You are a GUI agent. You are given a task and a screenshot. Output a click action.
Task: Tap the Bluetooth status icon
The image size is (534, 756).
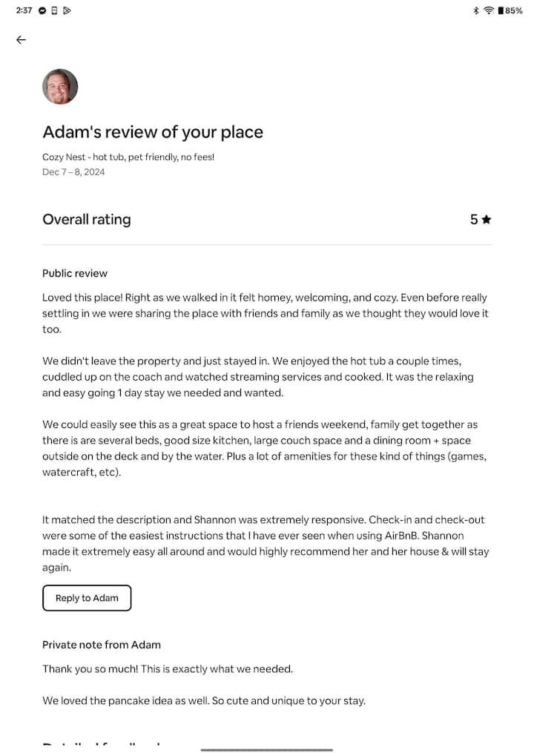pyautogui.click(x=475, y=10)
